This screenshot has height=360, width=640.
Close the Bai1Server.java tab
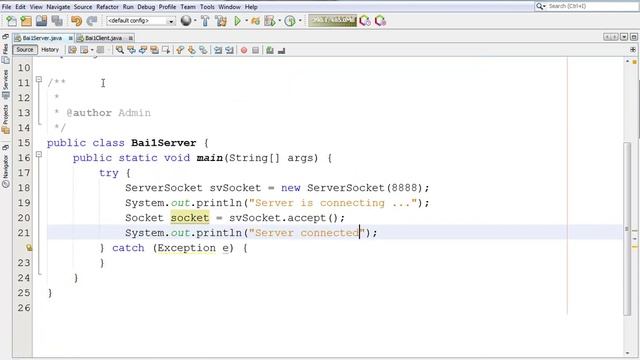coord(71,38)
